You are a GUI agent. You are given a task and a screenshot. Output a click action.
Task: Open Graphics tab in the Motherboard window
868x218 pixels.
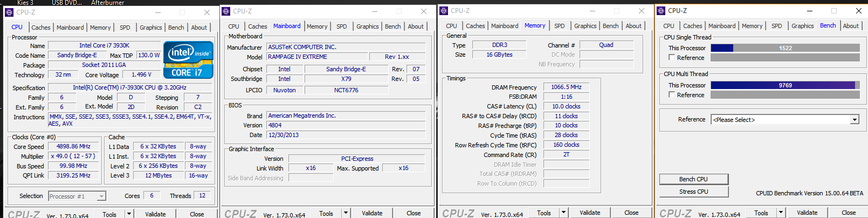(x=368, y=26)
